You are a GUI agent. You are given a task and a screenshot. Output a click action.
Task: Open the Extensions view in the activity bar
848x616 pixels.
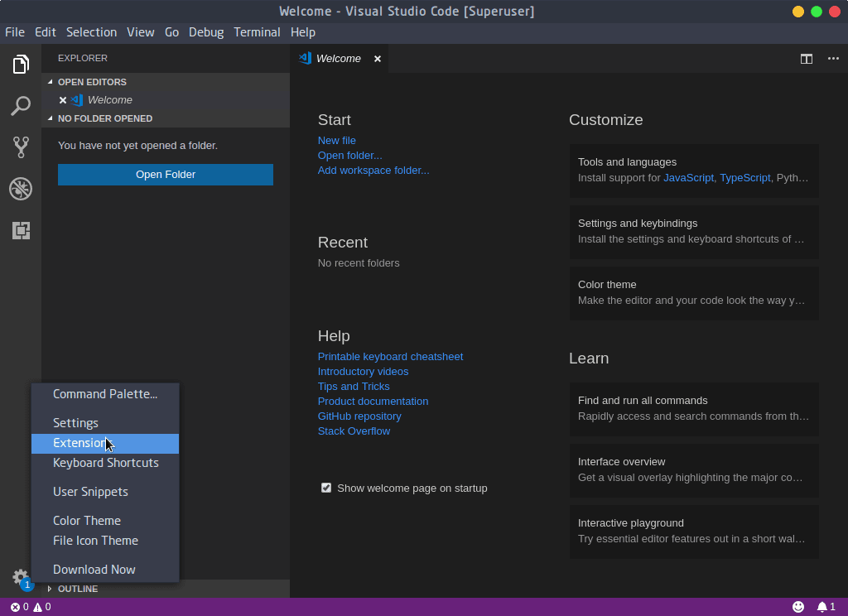(x=21, y=230)
